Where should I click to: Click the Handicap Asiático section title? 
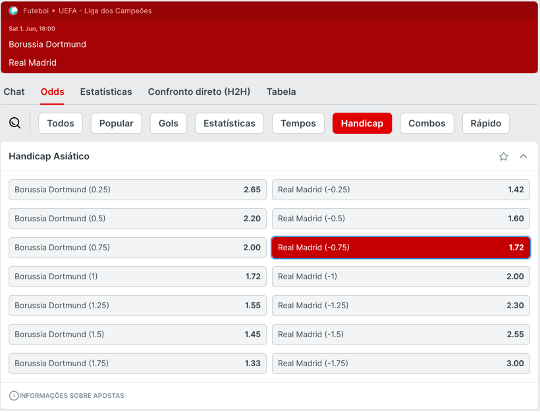pos(49,156)
